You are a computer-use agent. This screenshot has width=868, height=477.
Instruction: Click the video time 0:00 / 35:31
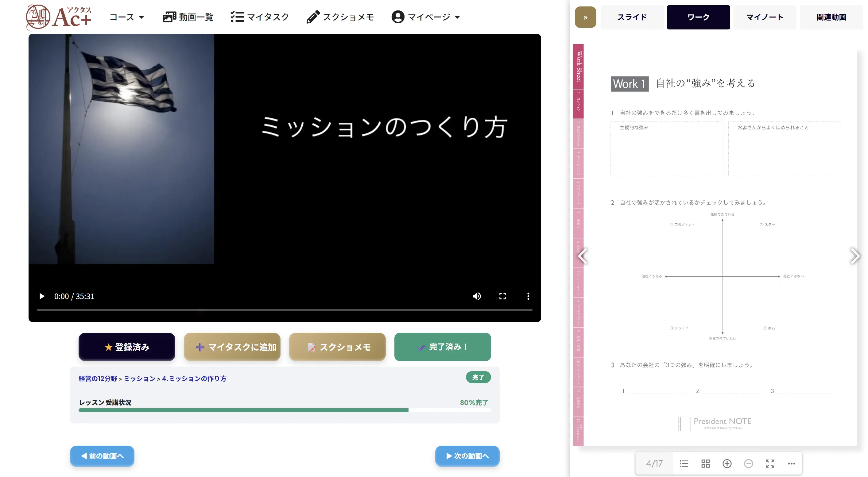[x=74, y=296]
